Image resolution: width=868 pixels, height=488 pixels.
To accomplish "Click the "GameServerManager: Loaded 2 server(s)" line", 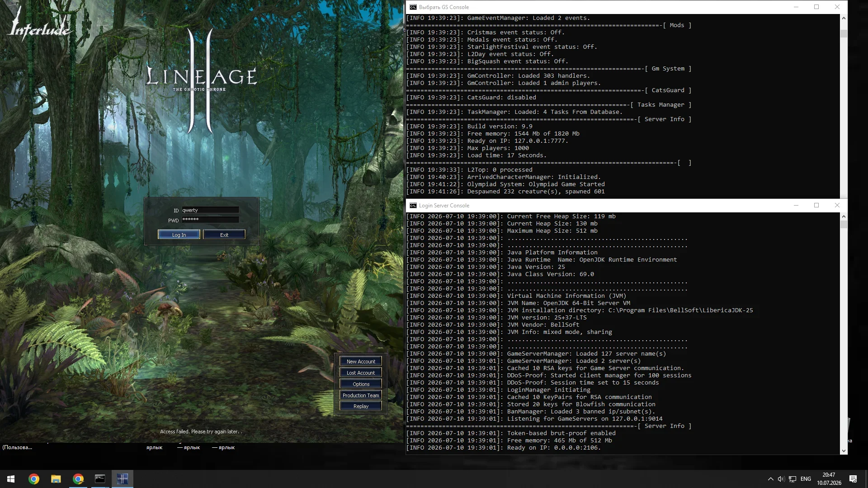I will 524,361.
